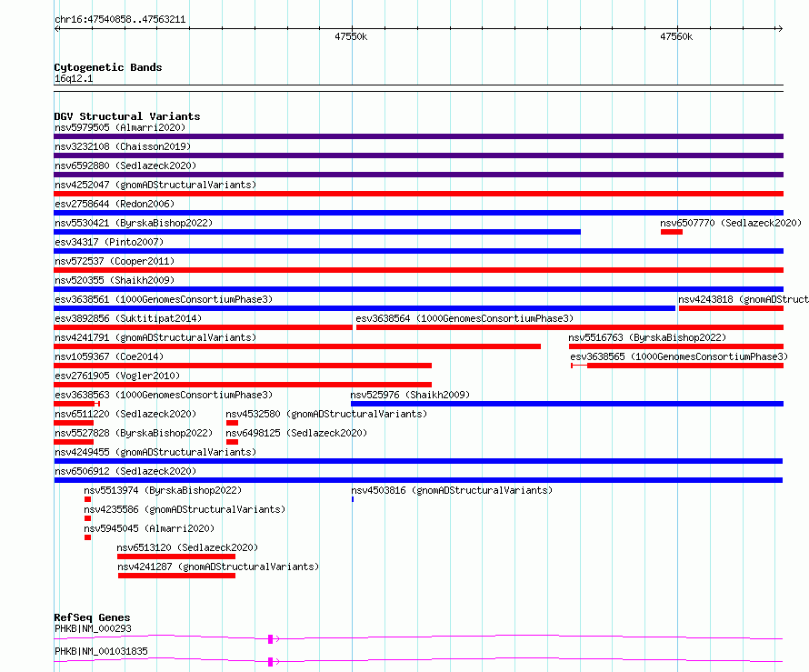Open nsv5513974 (ByrskaBishop2022) label

(x=163, y=490)
